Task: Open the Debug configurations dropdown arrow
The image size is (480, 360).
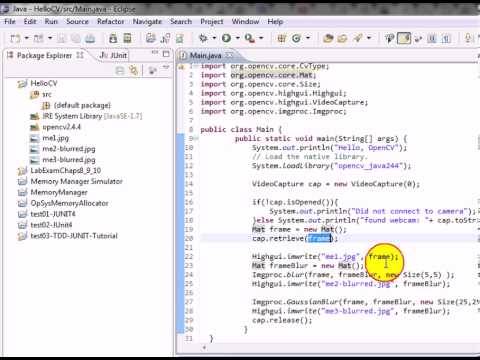Action: pyautogui.click(x=214, y=38)
